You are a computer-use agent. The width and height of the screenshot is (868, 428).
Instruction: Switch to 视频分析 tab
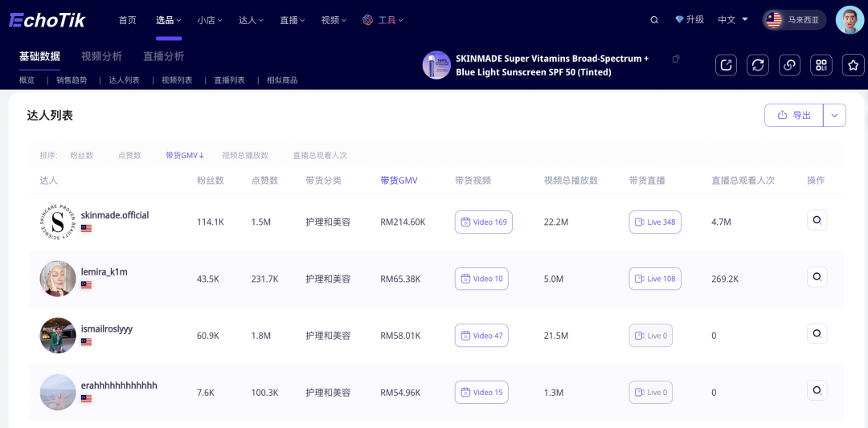point(102,56)
